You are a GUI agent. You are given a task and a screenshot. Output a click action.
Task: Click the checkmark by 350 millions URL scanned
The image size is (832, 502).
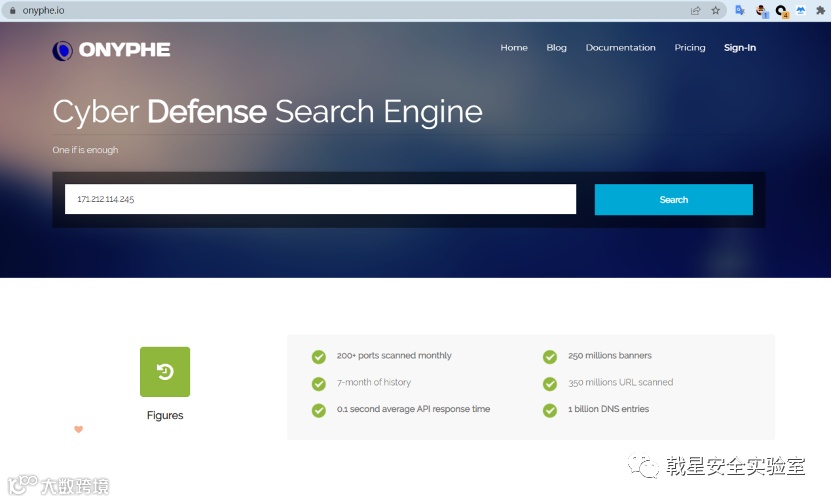coord(550,383)
